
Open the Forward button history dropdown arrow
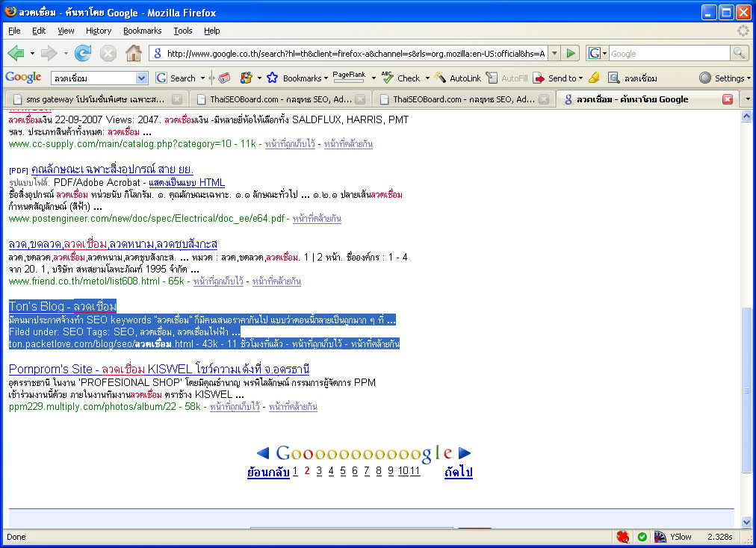[x=66, y=53]
